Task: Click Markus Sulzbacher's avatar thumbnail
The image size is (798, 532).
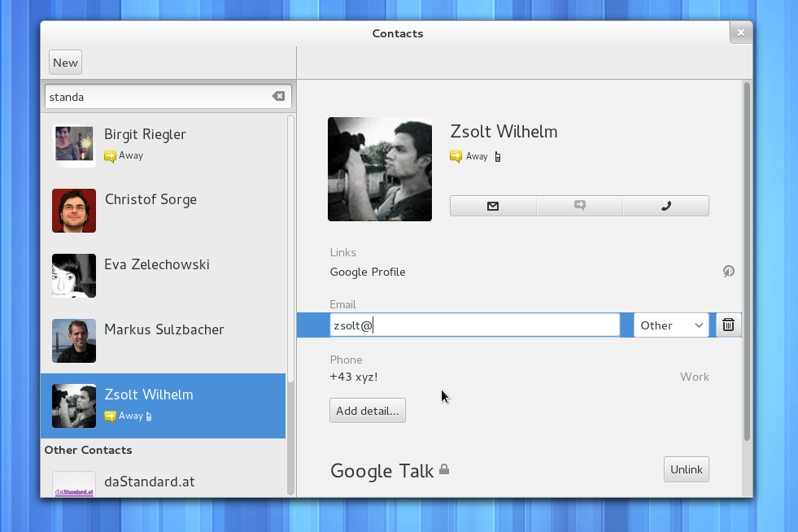Action: pos(74,341)
